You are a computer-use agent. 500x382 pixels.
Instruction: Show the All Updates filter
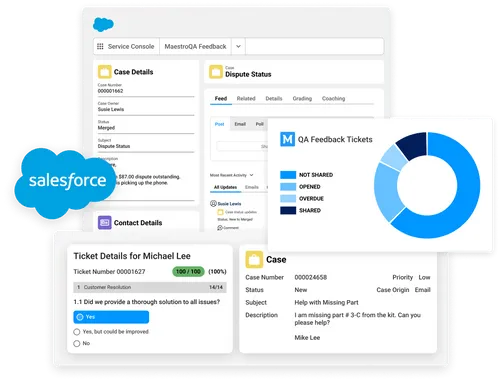pyautogui.click(x=225, y=187)
